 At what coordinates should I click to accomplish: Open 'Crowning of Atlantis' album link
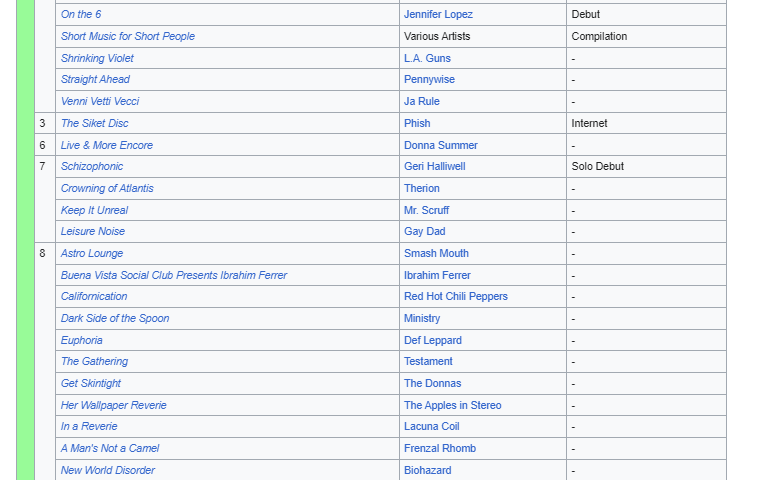point(107,189)
